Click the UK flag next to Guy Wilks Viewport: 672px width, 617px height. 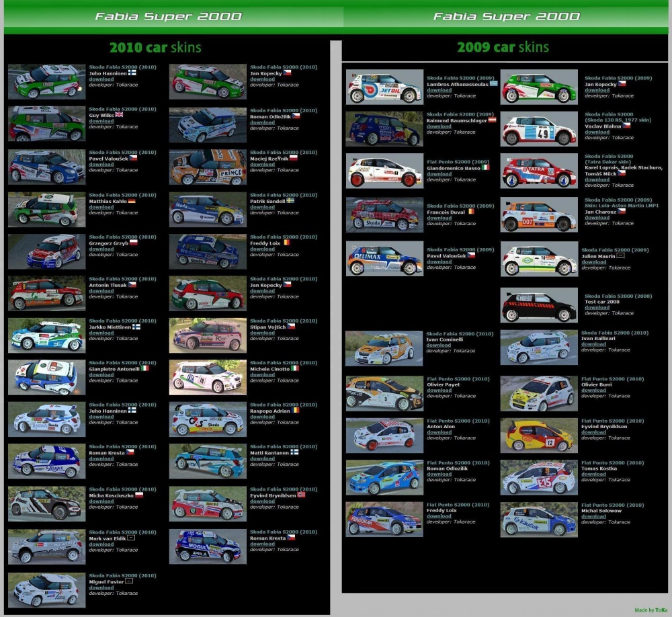pos(119,114)
